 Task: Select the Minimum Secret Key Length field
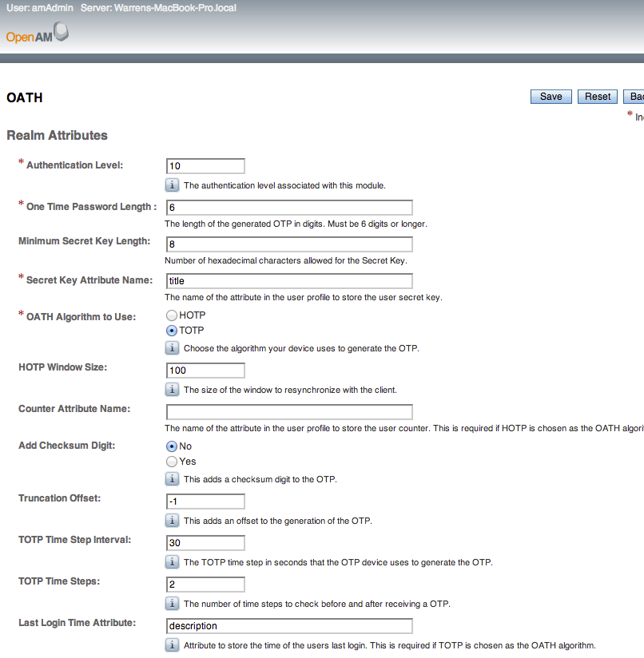288,244
